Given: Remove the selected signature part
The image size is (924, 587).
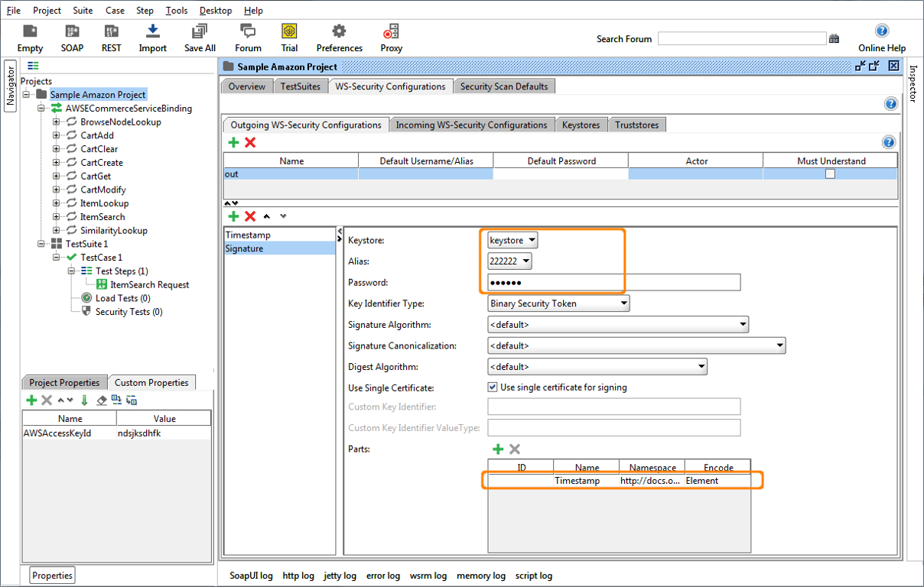Looking at the screenshot, I should 515,449.
